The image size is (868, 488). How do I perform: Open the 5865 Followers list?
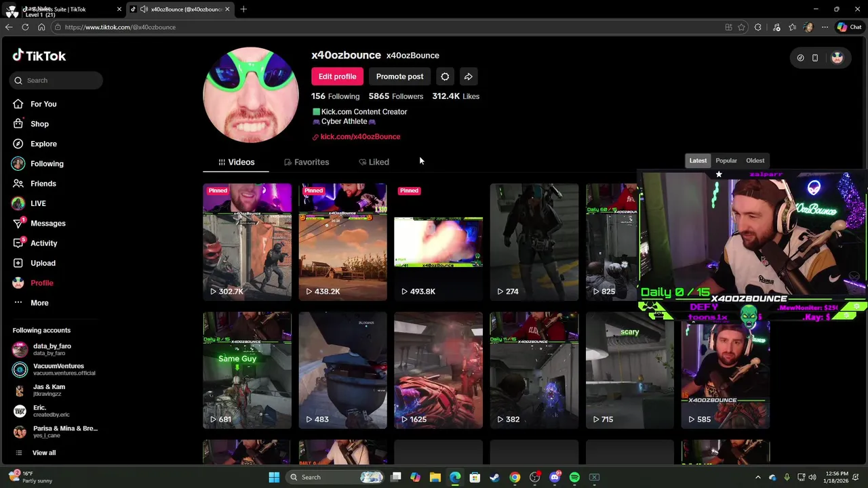point(396,96)
